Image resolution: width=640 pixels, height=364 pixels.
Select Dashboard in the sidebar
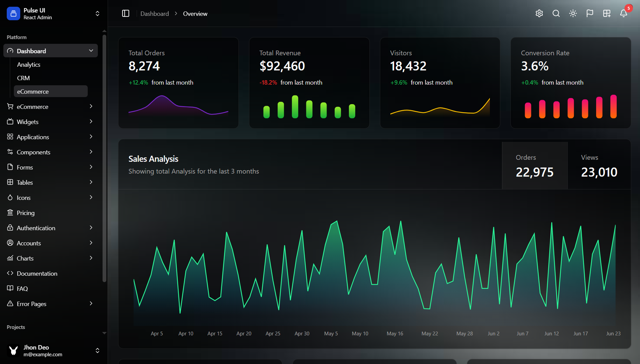(x=51, y=51)
